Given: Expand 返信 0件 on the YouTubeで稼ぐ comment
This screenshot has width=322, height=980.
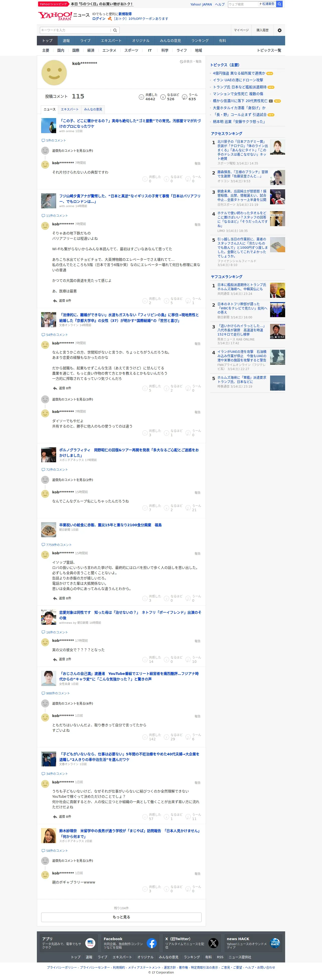Looking at the screenshot, I should 62,816.
